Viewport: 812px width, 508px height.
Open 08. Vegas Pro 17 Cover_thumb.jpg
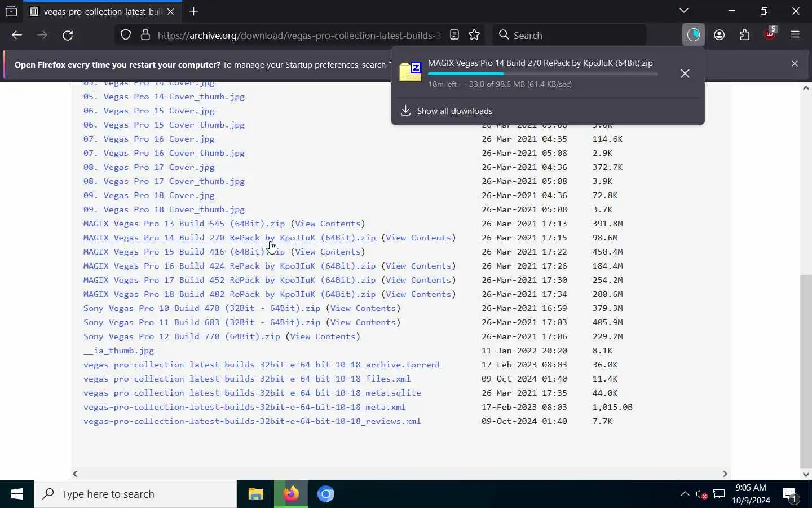[164, 181]
